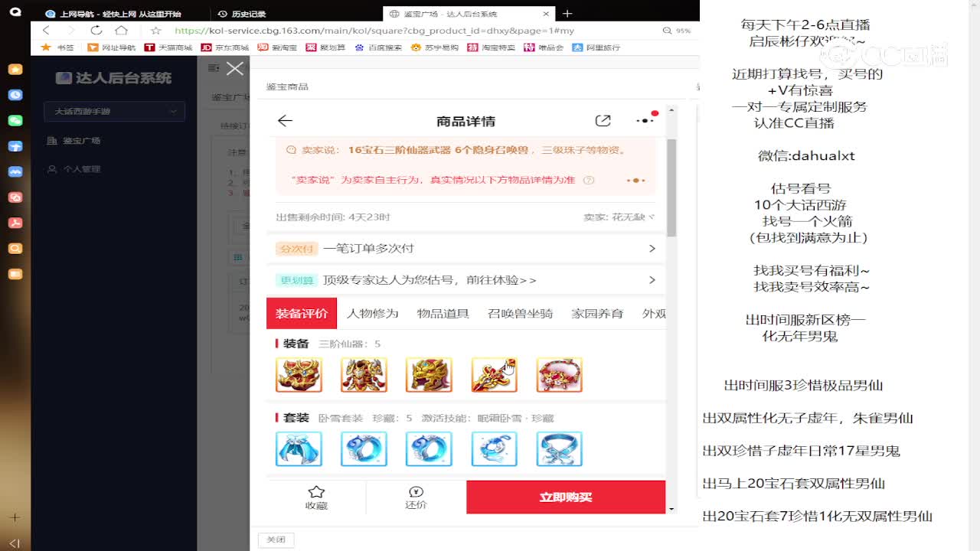View the second blue ring set item
Image resolution: width=980 pixels, height=551 pixels.
[x=429, y=449]
